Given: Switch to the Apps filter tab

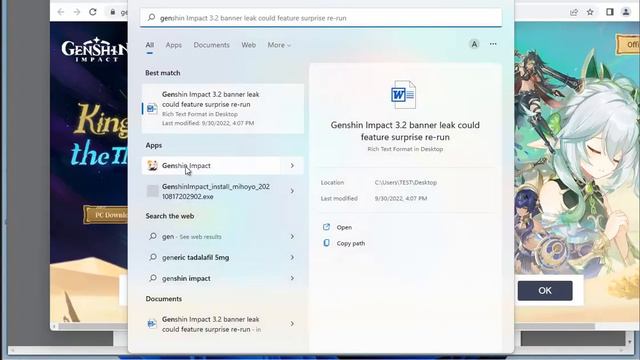Looking at the screenshot, I should point(173,45).
